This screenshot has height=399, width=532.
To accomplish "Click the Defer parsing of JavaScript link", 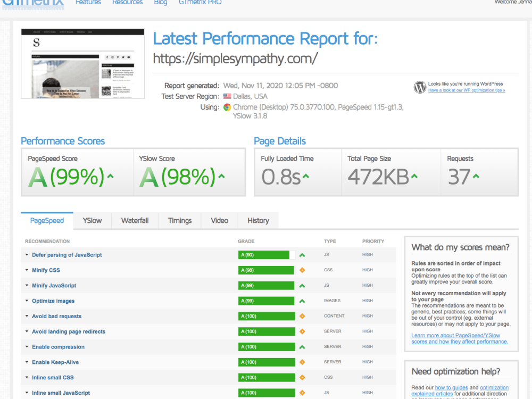I will tap(67, 255).
